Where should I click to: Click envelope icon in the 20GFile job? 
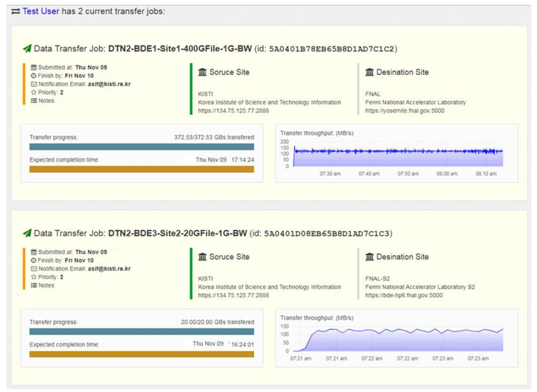(x=34, y=269)
